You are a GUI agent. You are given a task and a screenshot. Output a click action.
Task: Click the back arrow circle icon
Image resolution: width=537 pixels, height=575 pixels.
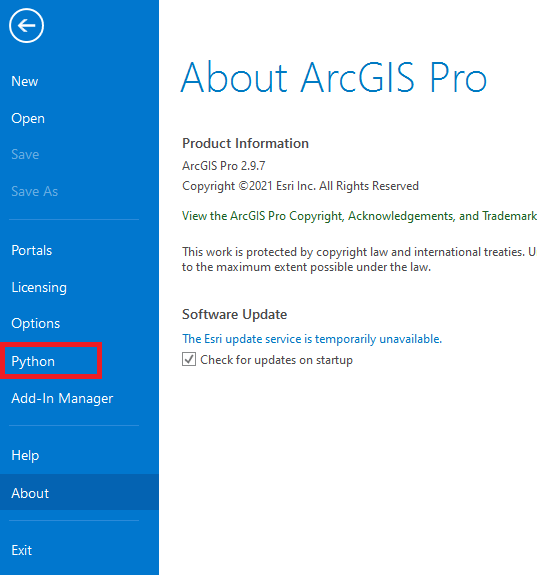pos(26,26)
